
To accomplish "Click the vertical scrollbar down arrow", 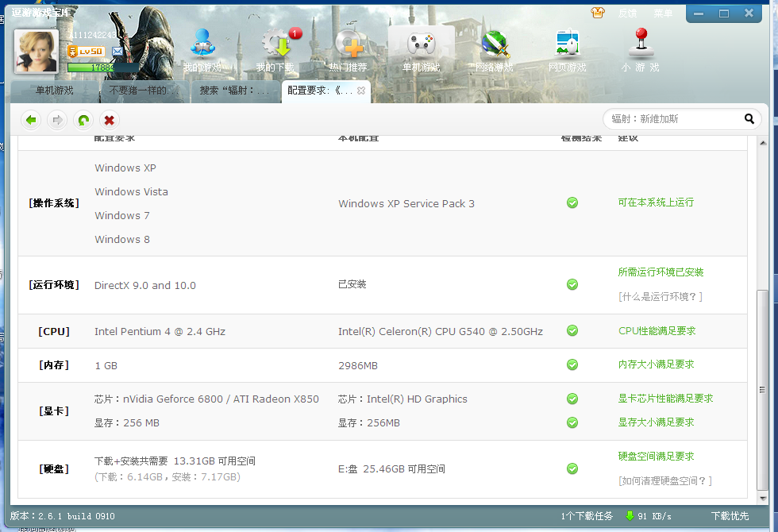I will click(763, 499).
